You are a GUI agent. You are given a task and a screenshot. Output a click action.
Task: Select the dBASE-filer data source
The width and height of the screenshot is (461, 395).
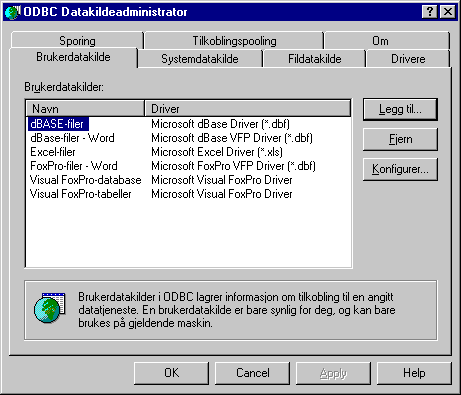coord(58,124)
